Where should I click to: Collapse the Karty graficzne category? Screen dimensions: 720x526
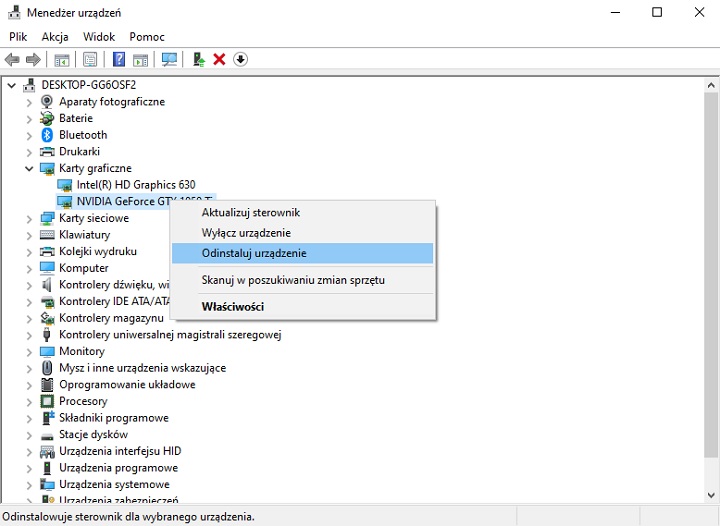[29, 169]
